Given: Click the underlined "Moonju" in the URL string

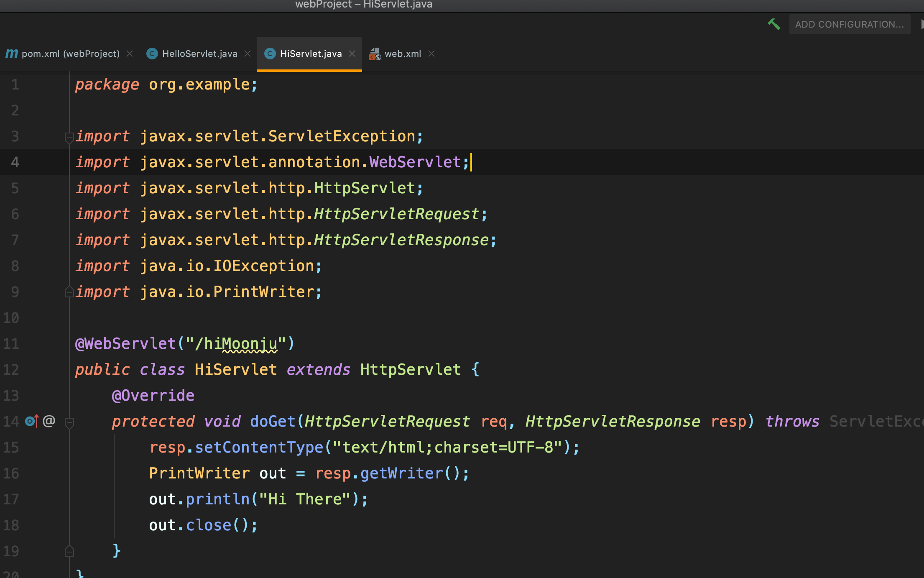Looking at the screenshot, I should click(250, 344).
